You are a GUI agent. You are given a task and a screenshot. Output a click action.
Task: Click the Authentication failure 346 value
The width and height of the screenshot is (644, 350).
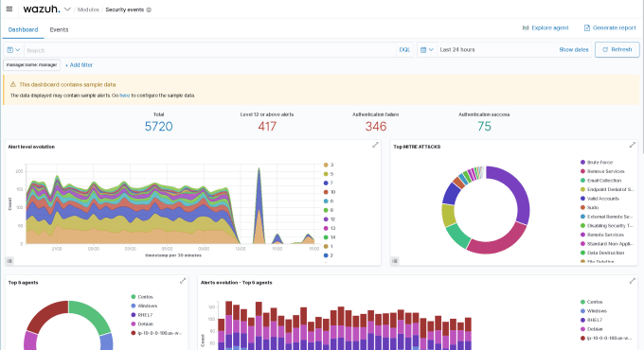[376, 127]
